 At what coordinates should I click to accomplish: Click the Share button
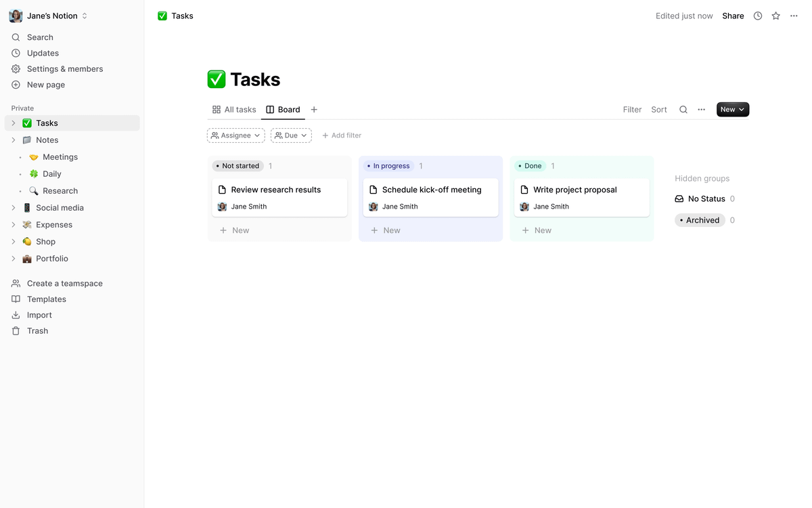733,16
